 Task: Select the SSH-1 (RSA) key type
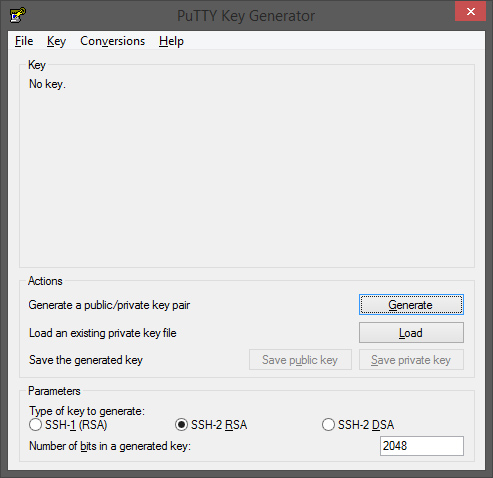pos(68,425)
